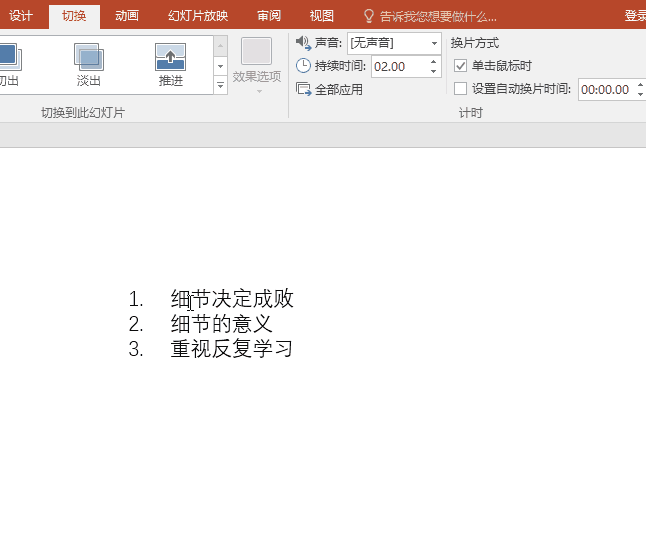The height and width of the screenshot is (546, 646).
Task: Select the 推进 (Push) transition effect
Action: (x=171, y=65)
